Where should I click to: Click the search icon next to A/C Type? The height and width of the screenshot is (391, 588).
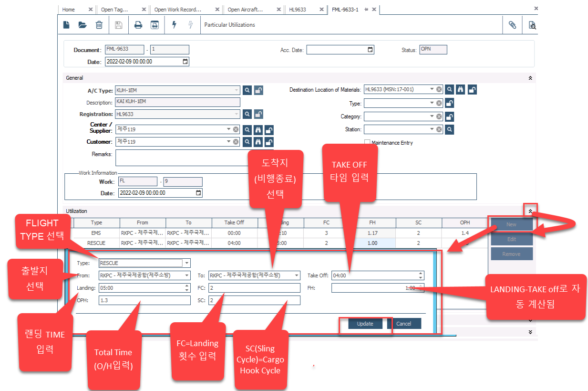247,90
